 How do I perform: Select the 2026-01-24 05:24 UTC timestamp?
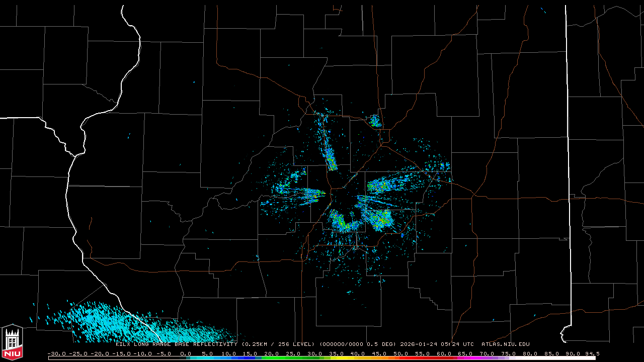coord(437,344)
